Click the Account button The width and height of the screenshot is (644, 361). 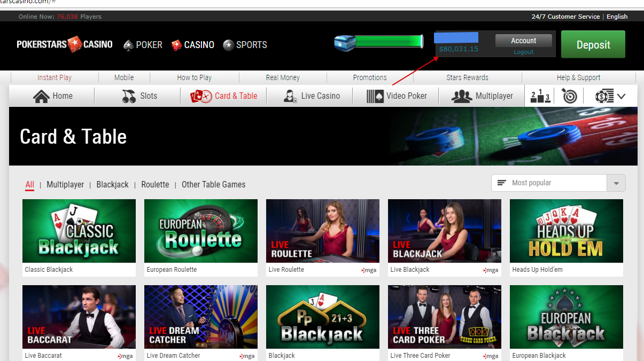point(523,41)
